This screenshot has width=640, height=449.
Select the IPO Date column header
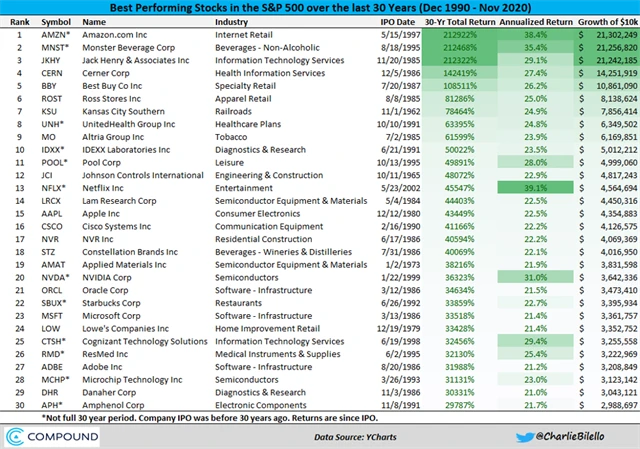tap(398, 22)
